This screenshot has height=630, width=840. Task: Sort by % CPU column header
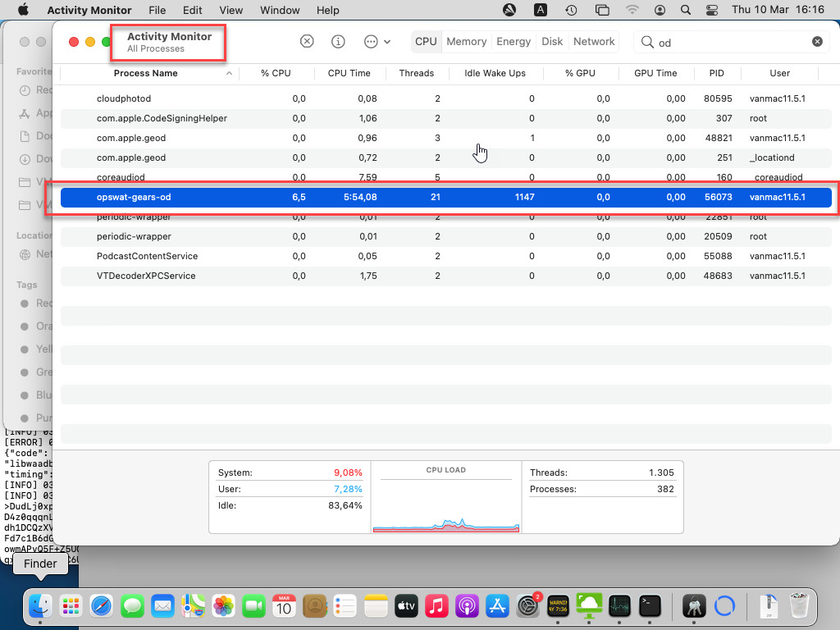pyautogui.click(x=276, y=73)
